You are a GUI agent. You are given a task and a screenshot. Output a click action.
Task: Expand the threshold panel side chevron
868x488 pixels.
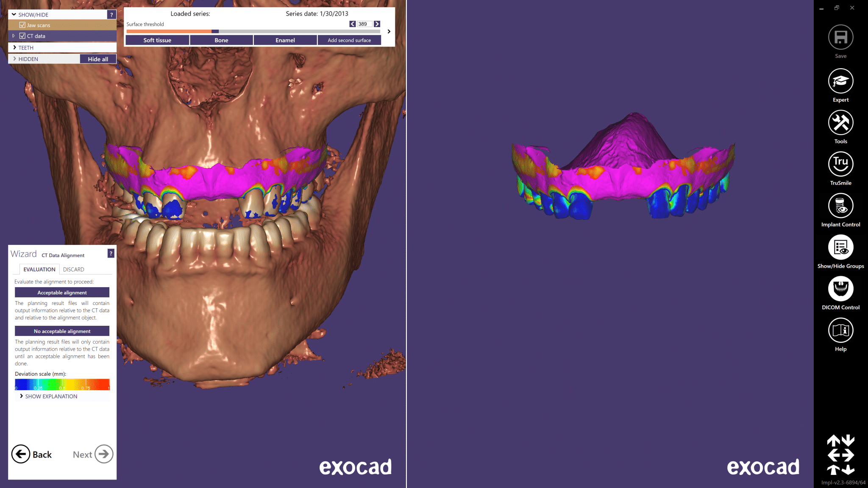tap(389, 32)
